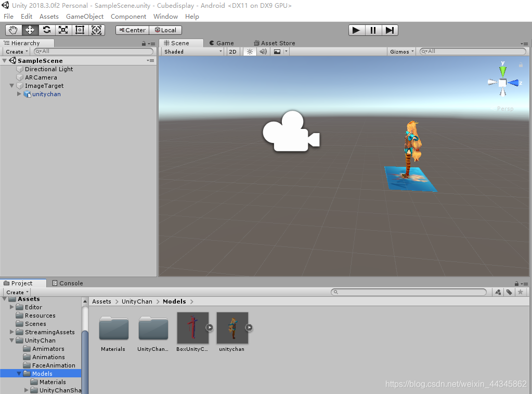Select the FaceAnimation folder
The width and height of the screenshot is (532, 394).
tap(54, 365)
